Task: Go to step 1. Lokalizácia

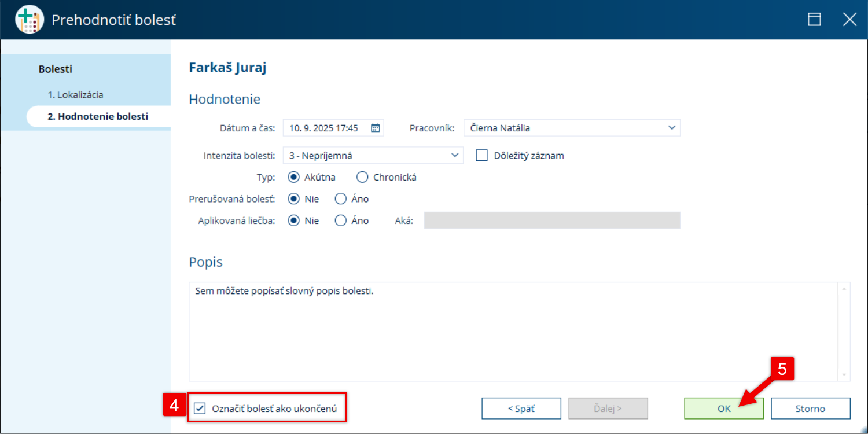Action: click(76, 95)
